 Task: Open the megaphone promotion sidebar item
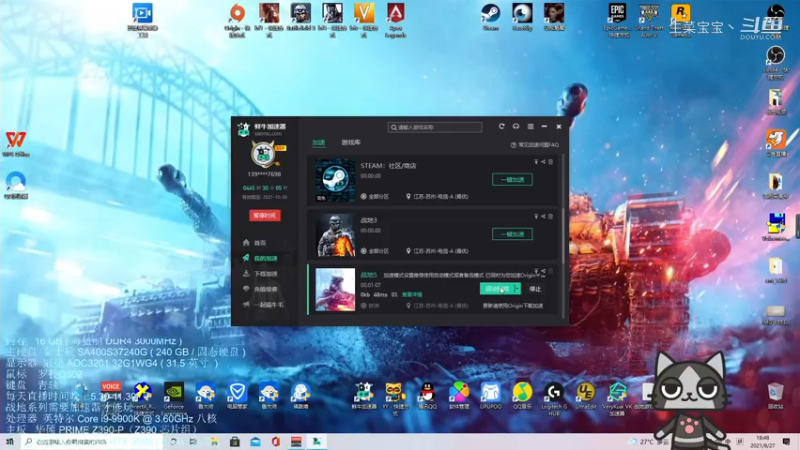point(263,305)
